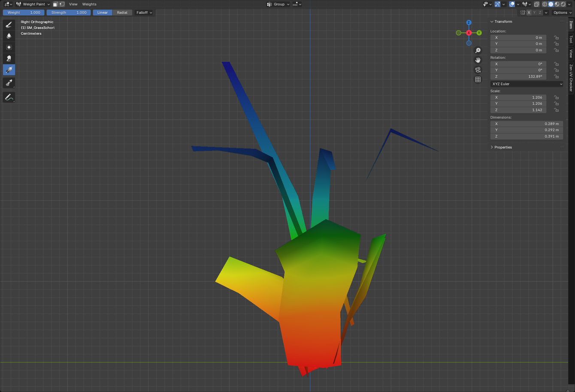575x392 pixels.
Task: Toggle X-axis symmetry mirror button
Action: point(529,13)
